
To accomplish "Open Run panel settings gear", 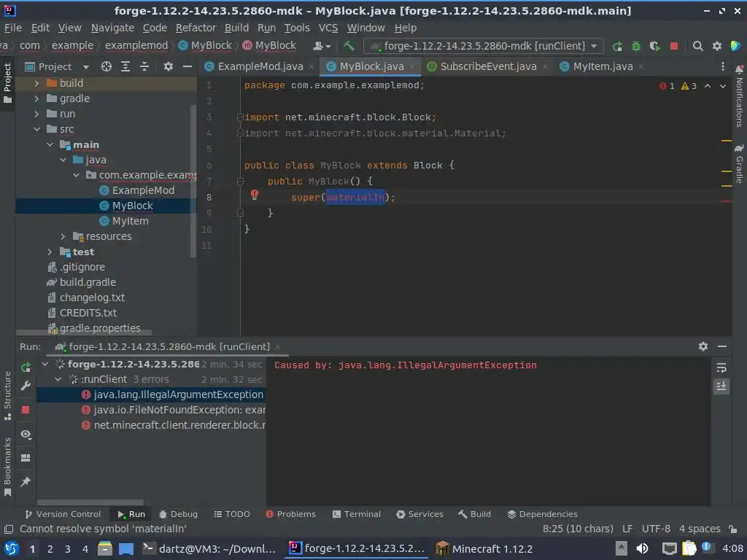I will tap(703, 346).
